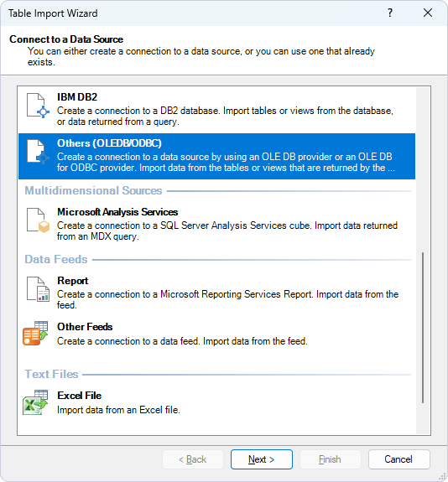Go to the Next wizard step
This screenshot has width=448, height=482.
(262, 459)
